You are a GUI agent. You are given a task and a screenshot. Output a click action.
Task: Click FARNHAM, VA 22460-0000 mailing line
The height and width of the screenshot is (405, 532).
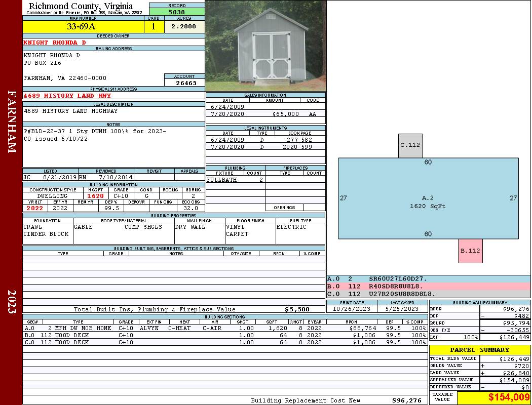coord(65,78)
